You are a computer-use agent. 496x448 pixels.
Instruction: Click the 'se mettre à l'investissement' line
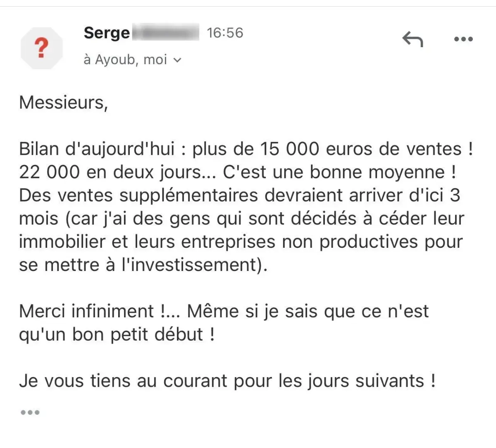tap(143, 265)
